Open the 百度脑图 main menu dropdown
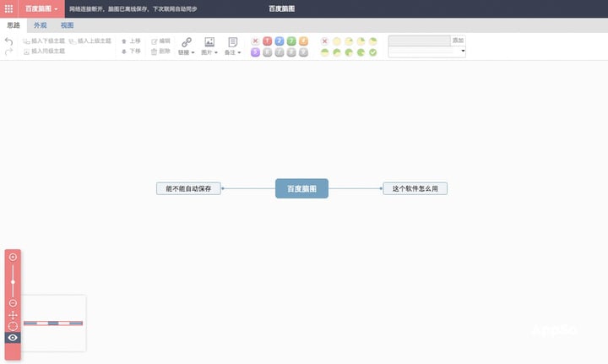The height and width of the screenshot is (364, 608). [41, 8]
